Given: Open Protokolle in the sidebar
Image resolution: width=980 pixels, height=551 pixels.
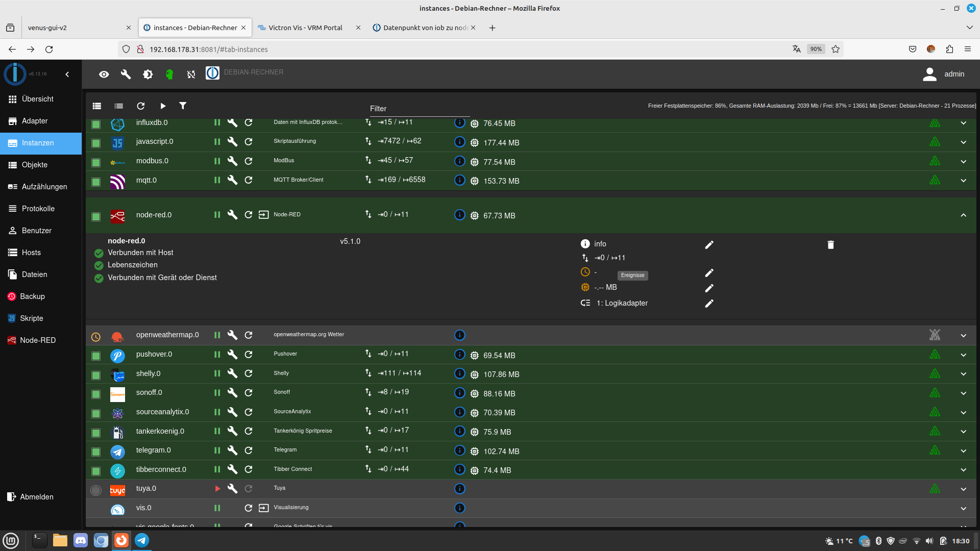Looking at the screenshot, I should 38,209.
